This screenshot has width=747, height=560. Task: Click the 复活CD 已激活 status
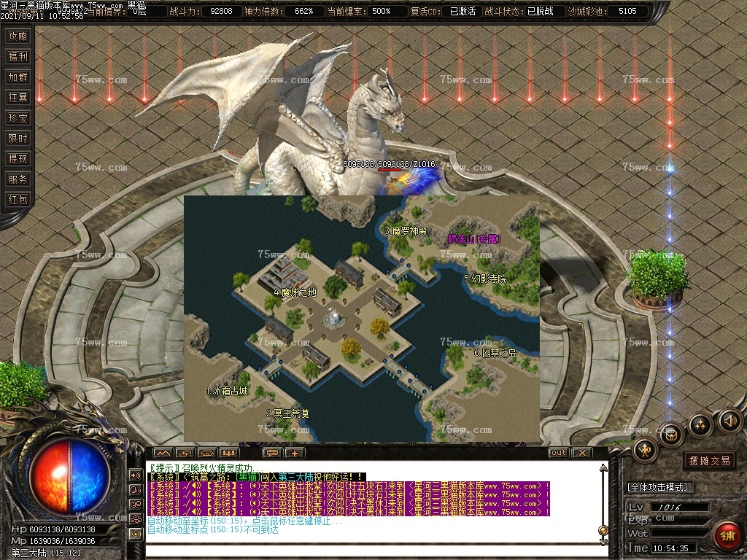[x=462, y=11]
